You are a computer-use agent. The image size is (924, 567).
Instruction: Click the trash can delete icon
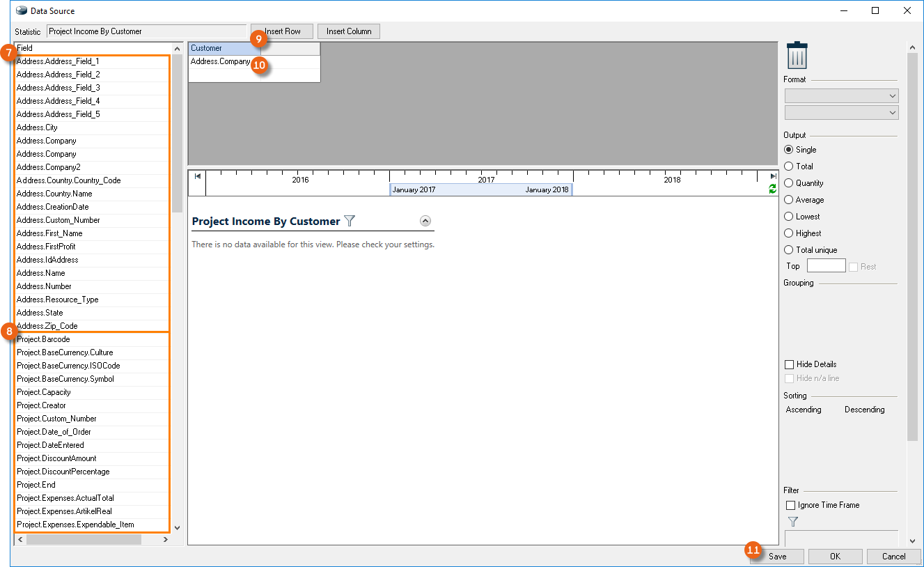point(796,56)
